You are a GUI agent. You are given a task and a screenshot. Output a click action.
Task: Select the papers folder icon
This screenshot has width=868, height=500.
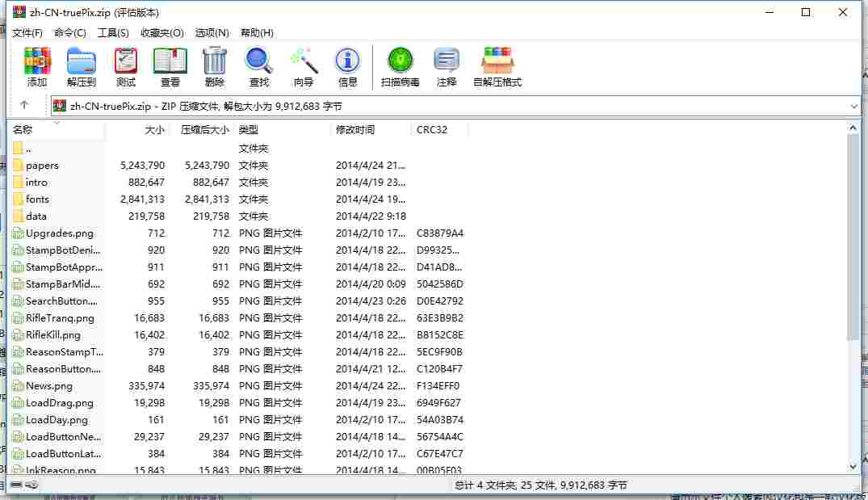pyautogui.click(x=18, y=165)
